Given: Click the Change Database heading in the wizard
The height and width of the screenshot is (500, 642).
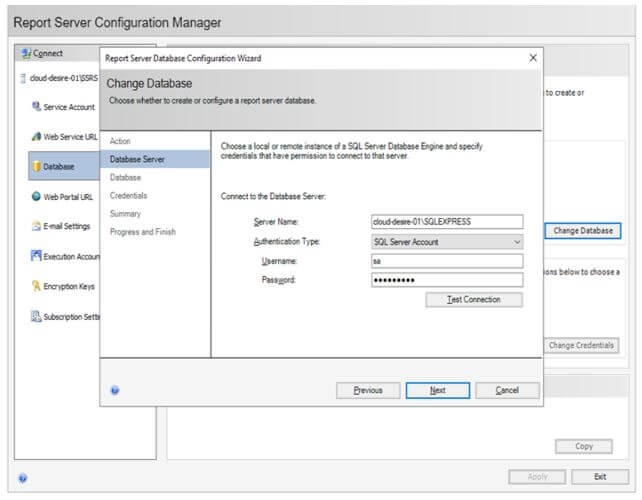Looking at the screenshot, I should (x=149, y=84).
